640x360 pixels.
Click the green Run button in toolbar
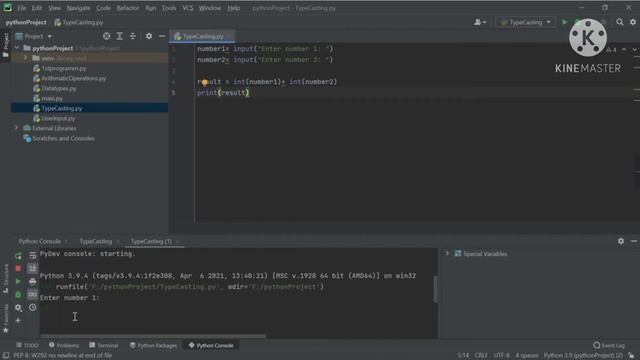564,22
